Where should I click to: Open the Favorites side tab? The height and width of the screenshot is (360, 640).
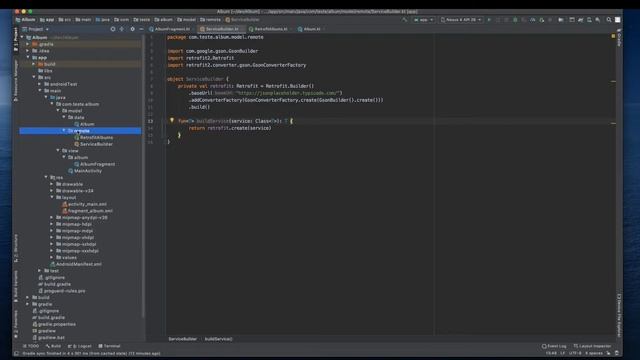pos(16,324)
